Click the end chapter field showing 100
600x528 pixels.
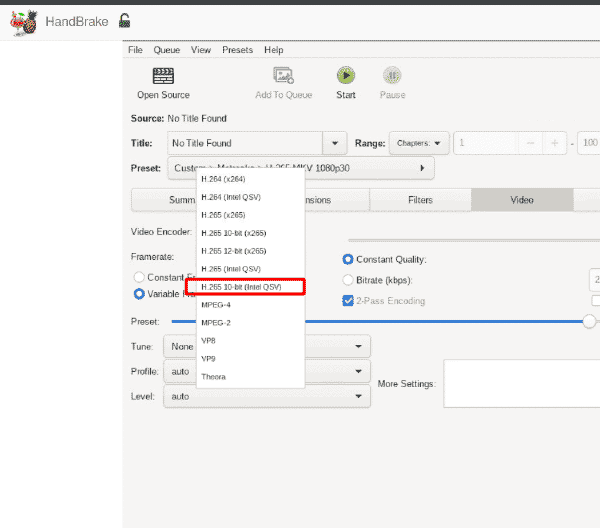tap(589, 143)
